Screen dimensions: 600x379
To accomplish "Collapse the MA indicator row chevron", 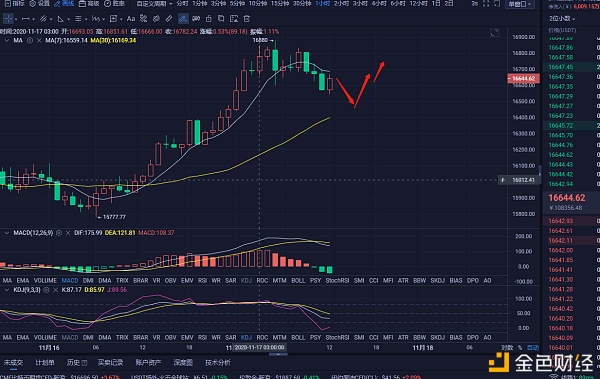I will click(x=7, y=40).
